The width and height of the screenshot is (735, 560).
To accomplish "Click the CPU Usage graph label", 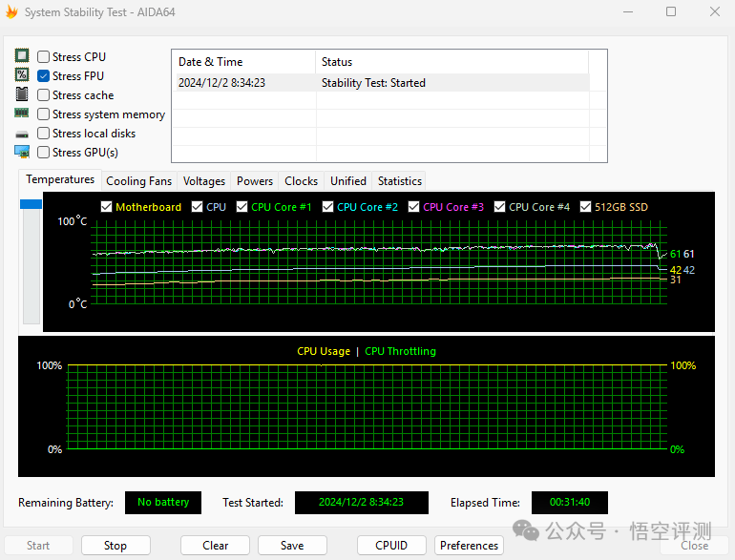I will coord(324,351).
